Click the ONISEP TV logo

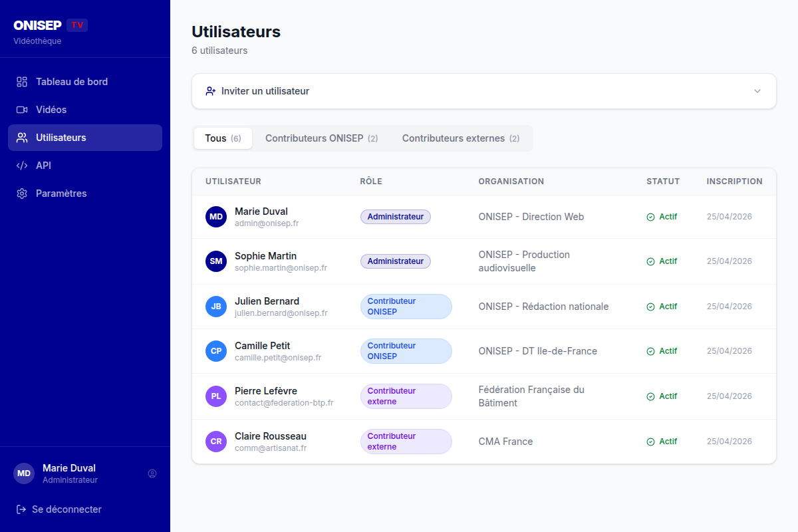tap(51, 25)
